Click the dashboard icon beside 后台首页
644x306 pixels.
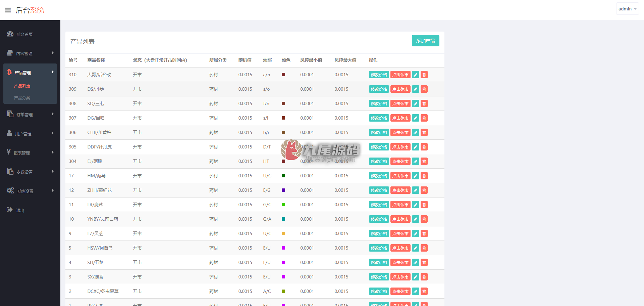pyautogui.click(x=10, y=34)
